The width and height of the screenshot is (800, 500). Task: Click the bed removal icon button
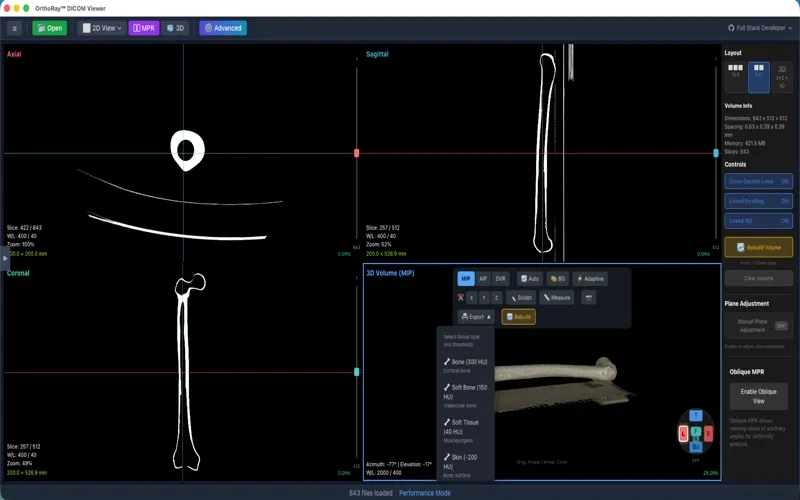(x=588, y=297)
